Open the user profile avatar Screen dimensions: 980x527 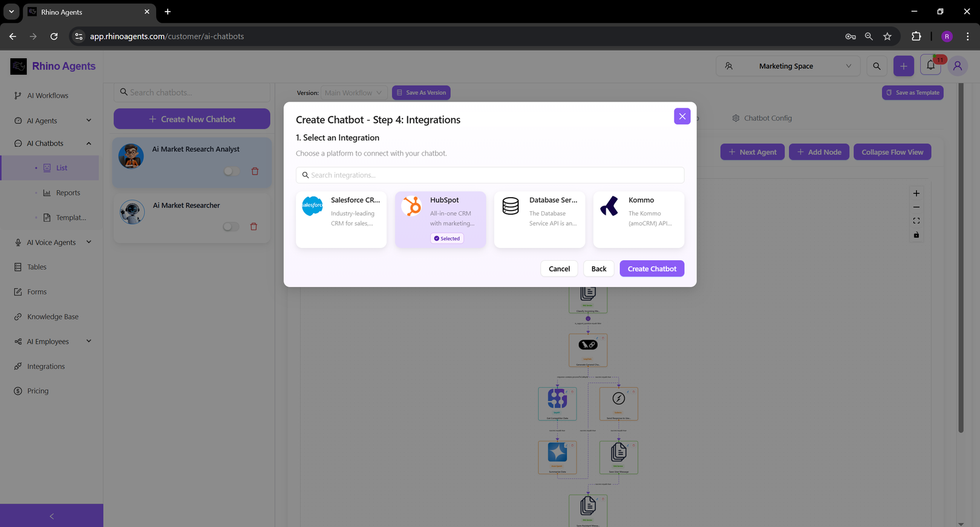958,66
